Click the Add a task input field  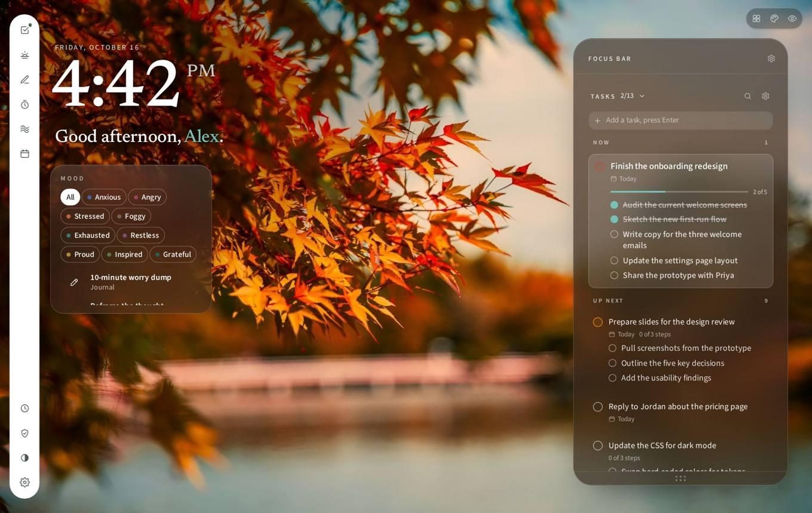[681, 120]
